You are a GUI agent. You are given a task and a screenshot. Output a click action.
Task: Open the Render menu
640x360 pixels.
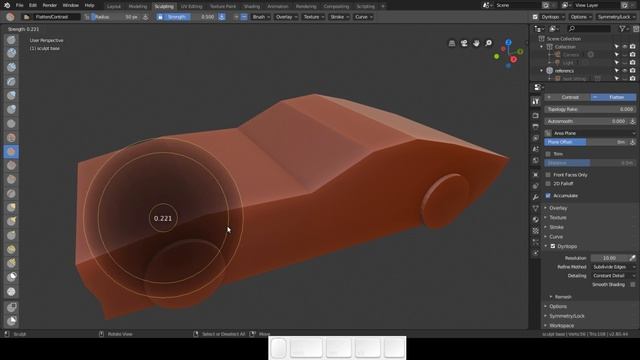49,5
